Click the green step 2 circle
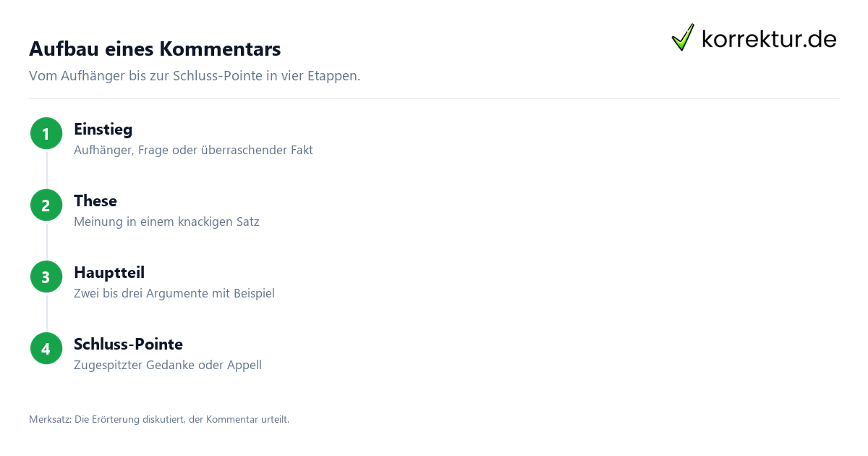This screenshot has height=456, width=868. (x=46, y=205)
